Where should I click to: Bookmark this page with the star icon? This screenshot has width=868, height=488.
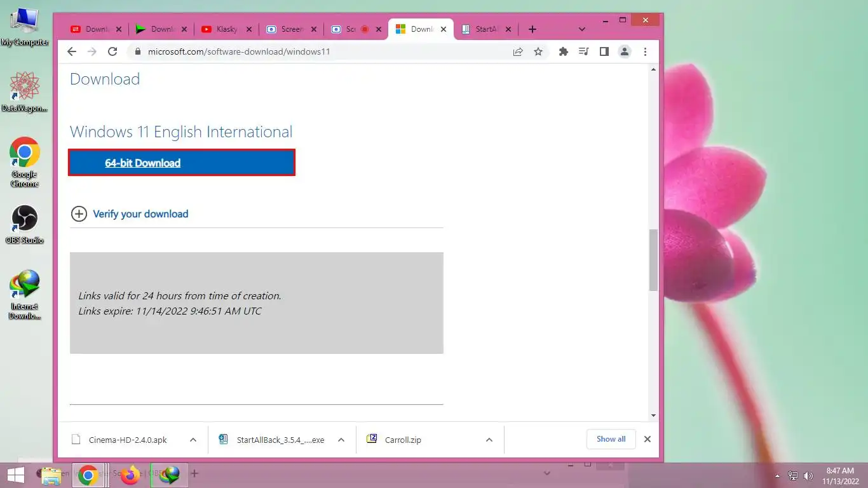(538, 51)
